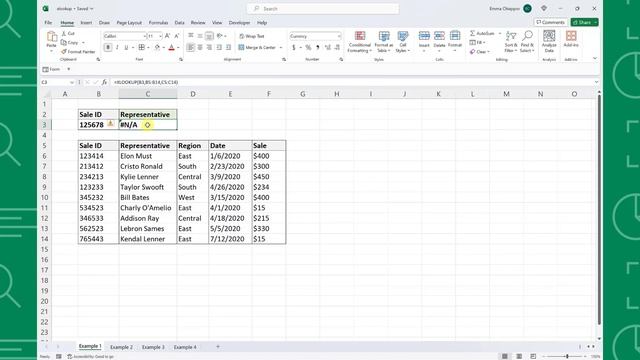This screenshot has height=360, width=640.
Task: Open Sort & Filter menu
Action: [511, 42]
